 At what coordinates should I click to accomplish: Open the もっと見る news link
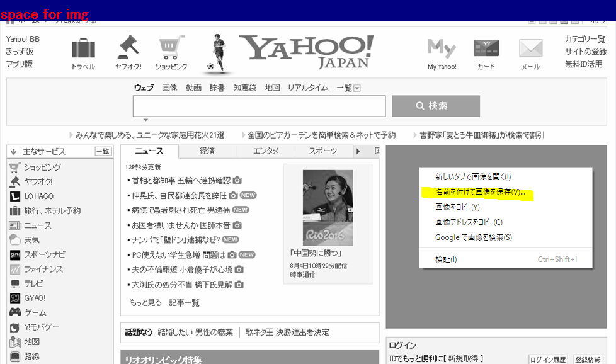click(145, 303)
